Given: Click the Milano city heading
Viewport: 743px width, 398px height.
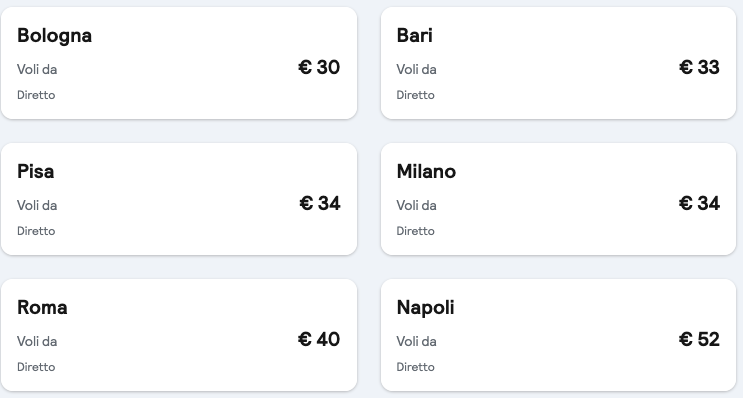Looking at the screenshot, I should [426, 172].
